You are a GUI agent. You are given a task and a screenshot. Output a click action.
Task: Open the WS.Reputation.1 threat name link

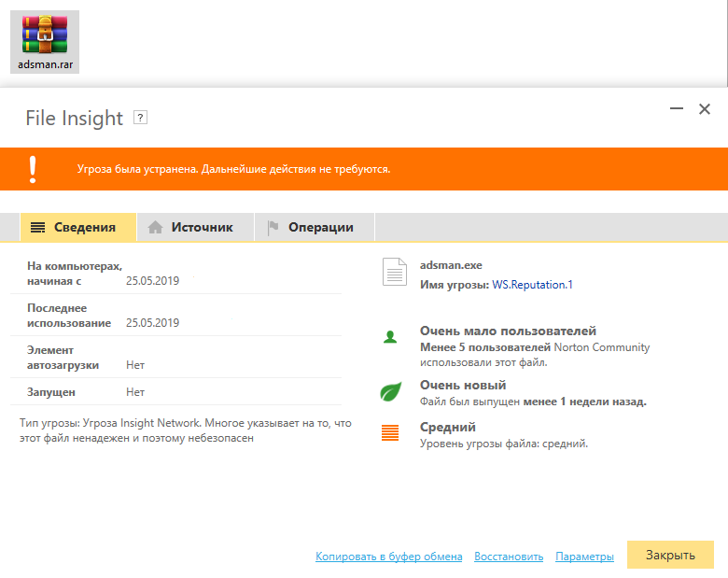click(532, 285)
